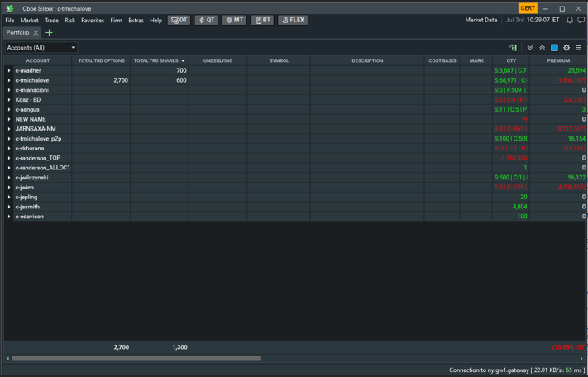
Task: Sort by SYMBOL column header
Action: 279,60
